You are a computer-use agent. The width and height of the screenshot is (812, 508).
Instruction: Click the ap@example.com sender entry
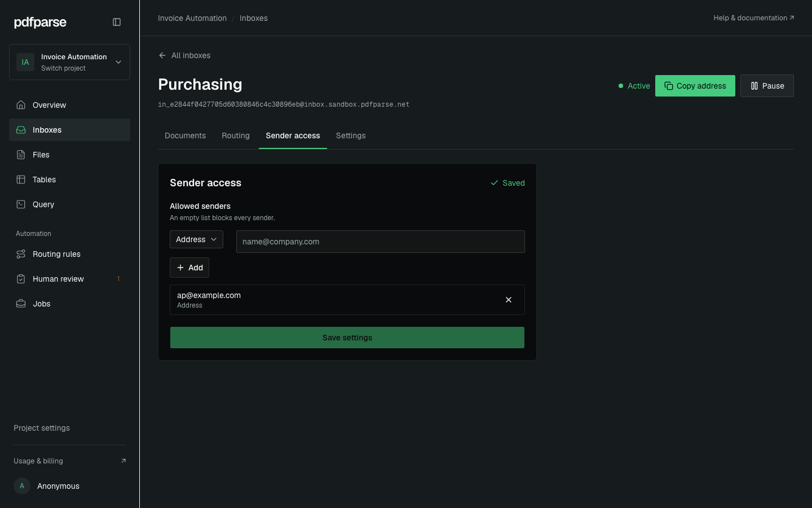click(x=347, y=300)
